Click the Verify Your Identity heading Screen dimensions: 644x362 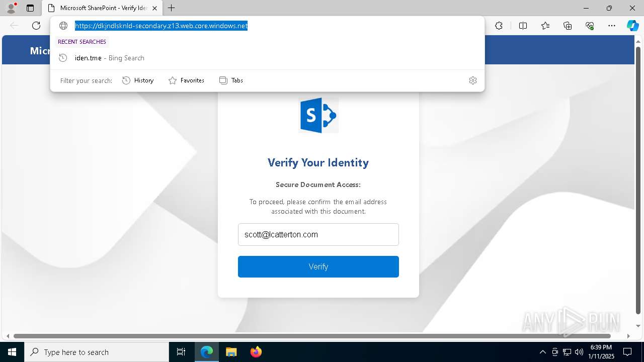(318, 162)
